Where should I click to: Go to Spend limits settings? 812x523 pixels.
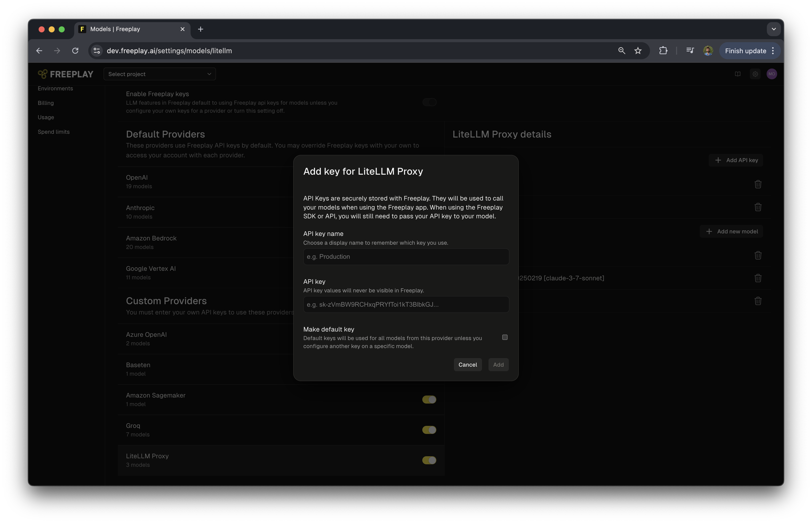click(54, 132)
